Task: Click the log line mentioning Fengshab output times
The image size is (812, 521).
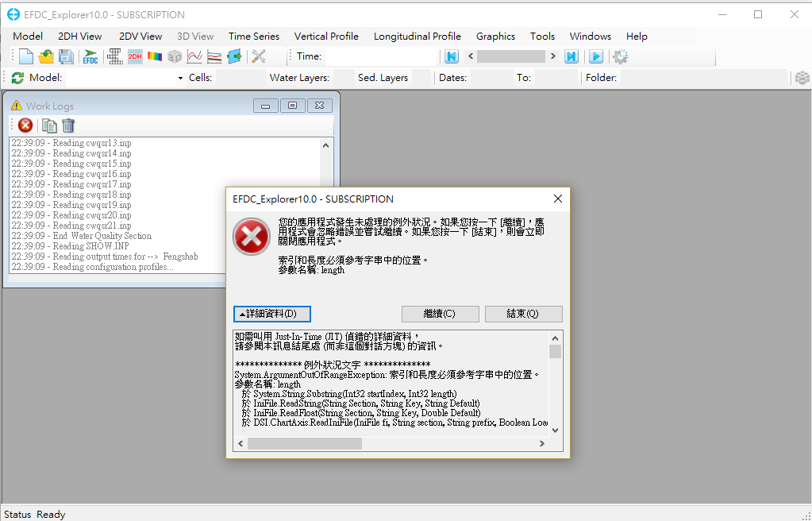Action: pyautogui.click(x=105, y=257)
